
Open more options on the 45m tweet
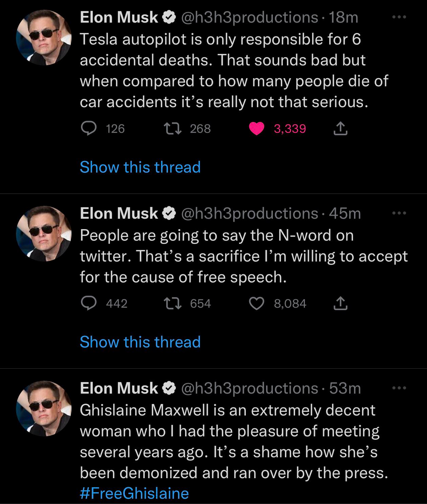coord(399,213)
